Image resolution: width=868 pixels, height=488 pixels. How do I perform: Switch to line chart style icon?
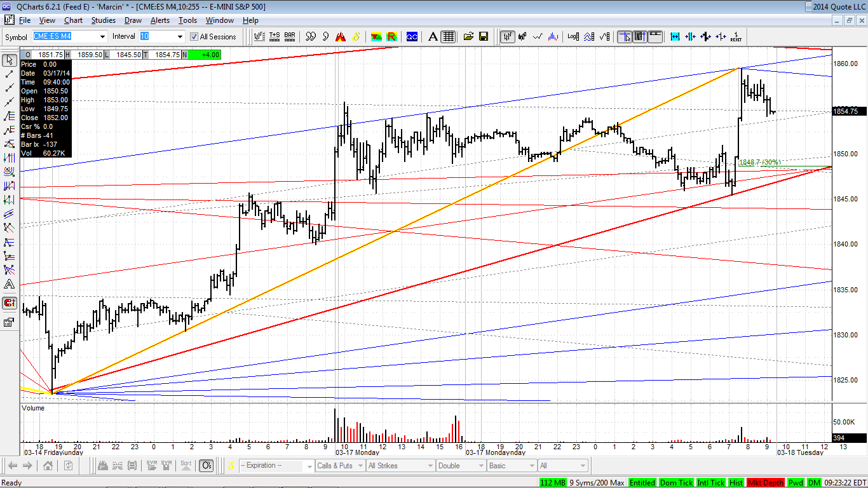click(x=538, y=36)
